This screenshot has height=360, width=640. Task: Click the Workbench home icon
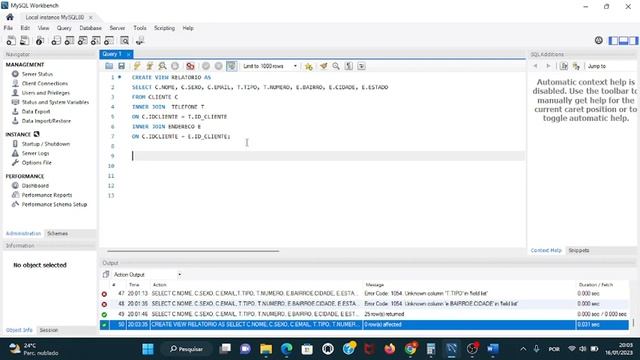point(10,17)
